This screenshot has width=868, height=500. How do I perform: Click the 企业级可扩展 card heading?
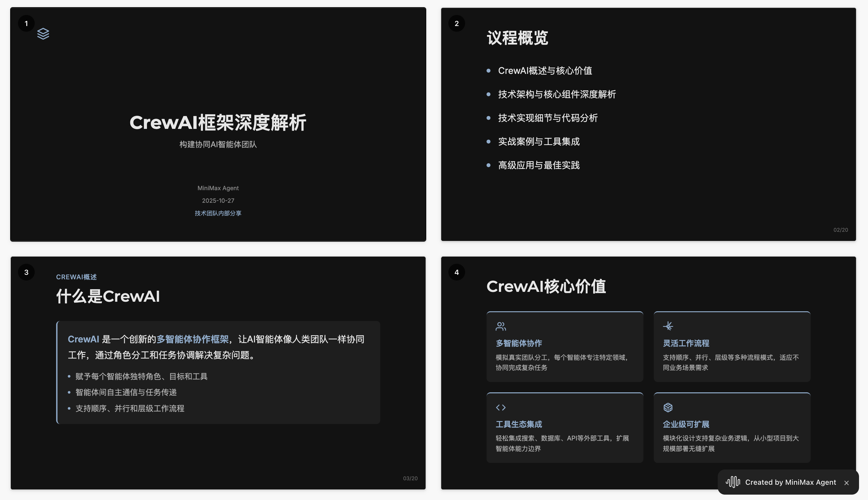(686, 424)
